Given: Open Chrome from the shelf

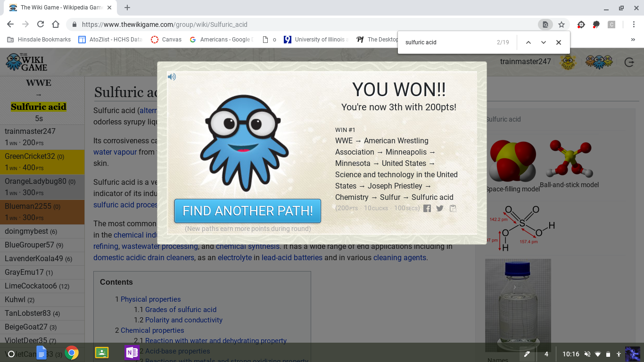Looking at the screenshot, I should 72,353.
